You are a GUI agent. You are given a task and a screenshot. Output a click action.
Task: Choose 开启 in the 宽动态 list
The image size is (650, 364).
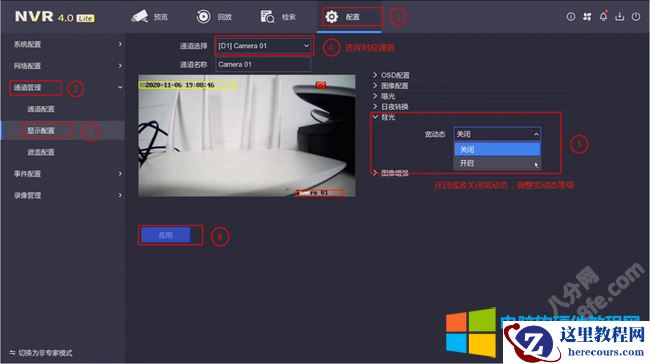tap(497, 163)
